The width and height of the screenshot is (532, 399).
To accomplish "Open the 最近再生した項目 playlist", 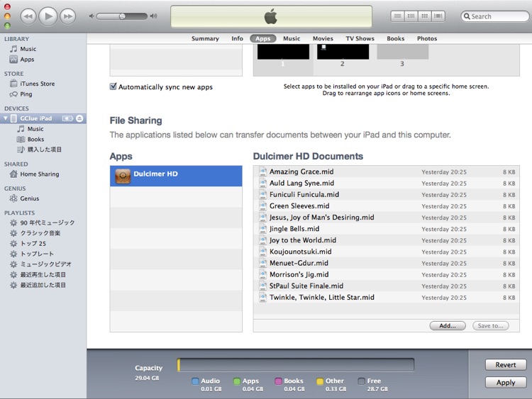I will coord(43,274).
